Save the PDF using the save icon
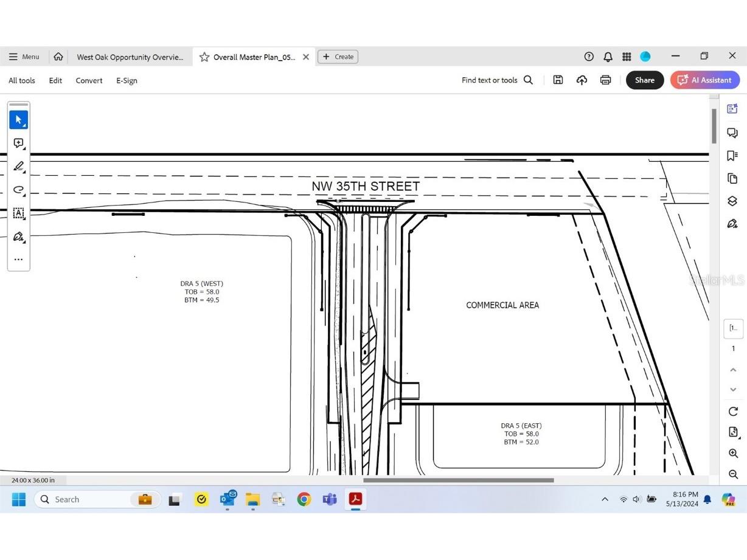 (x=558, y=80)
